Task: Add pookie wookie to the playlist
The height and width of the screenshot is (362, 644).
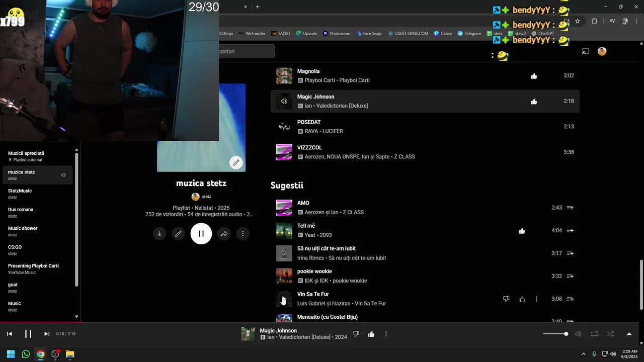Action: coord(570,276)
